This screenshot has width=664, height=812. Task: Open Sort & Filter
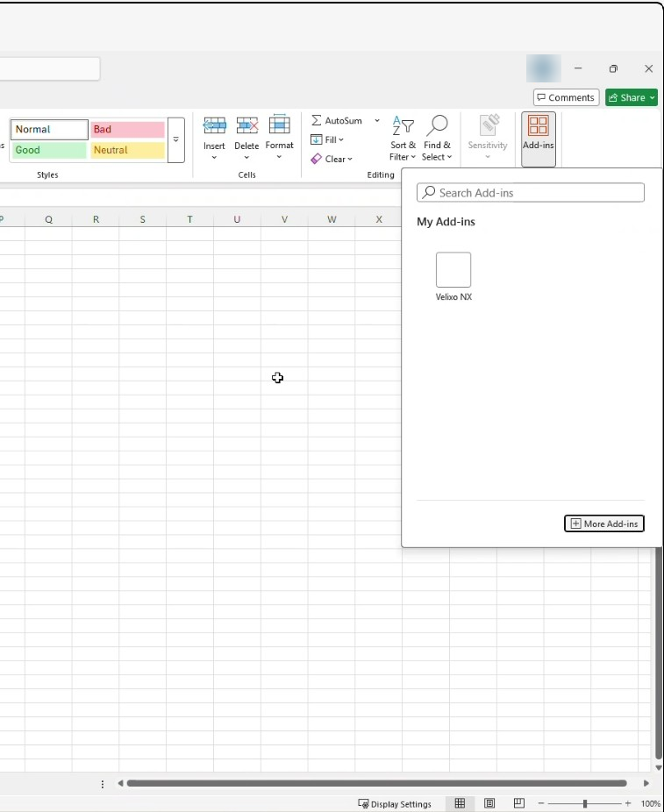click(403, 138)
